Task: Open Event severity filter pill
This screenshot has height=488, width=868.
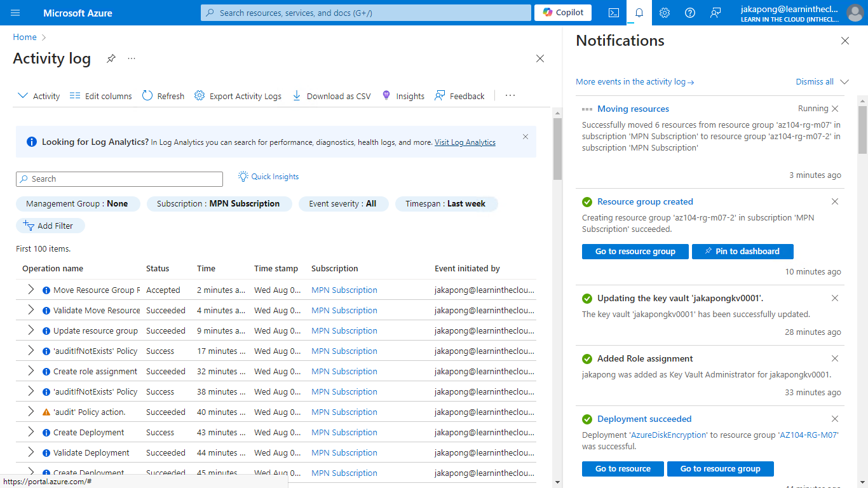Action: (343, 204)
